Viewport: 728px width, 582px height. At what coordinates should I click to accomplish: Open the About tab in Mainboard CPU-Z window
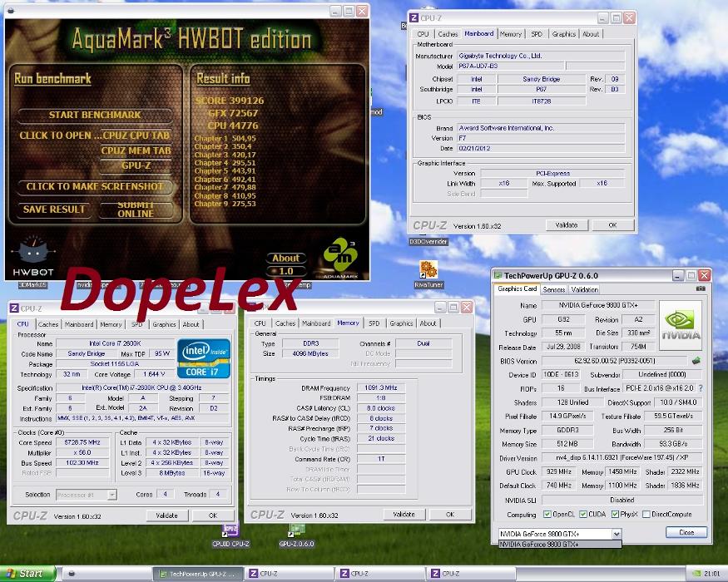[591, 34]
